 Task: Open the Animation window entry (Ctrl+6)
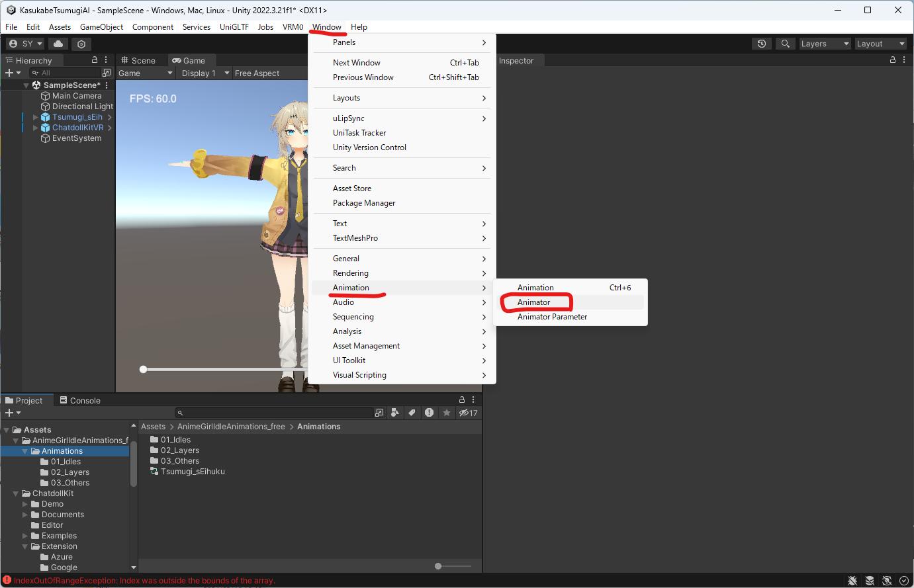(x=571, y=288)
